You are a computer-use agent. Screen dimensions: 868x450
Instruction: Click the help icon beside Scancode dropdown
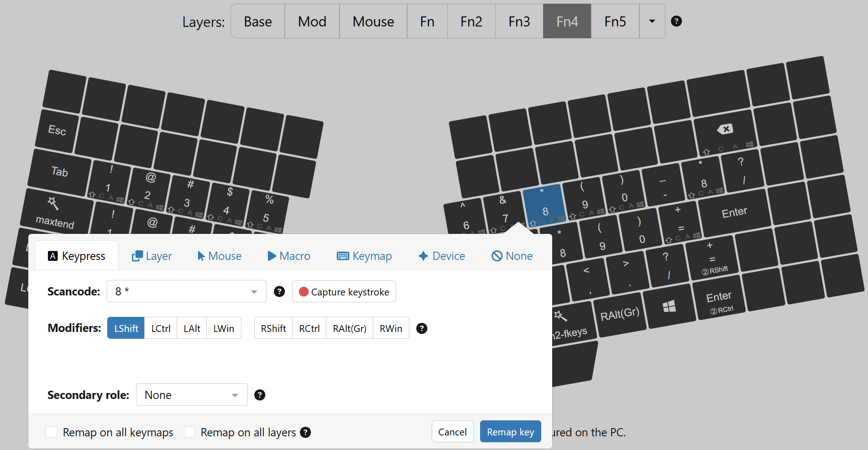[x=279, y=291]
